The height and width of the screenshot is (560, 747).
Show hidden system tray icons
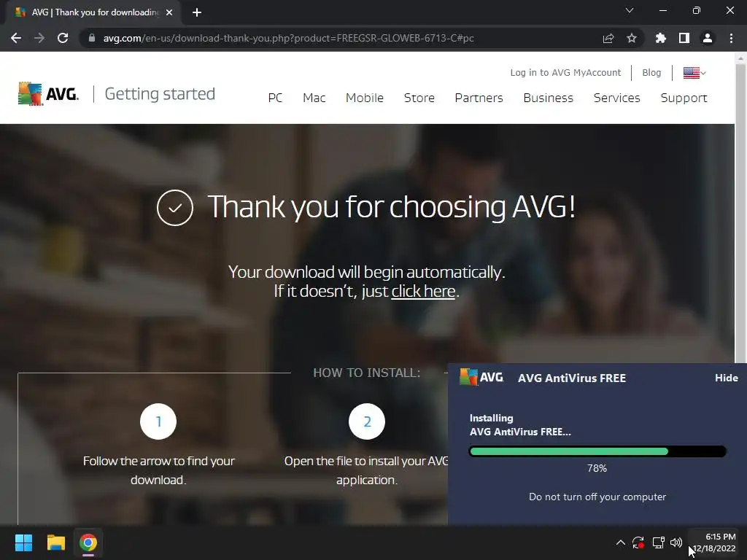point(620,542)
